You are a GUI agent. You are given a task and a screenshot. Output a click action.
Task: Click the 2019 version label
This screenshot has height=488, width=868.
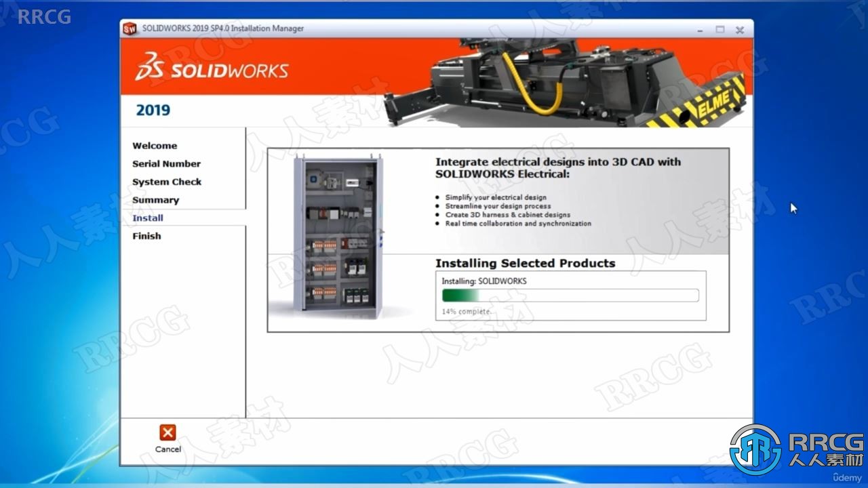click(x=153, y=110)
